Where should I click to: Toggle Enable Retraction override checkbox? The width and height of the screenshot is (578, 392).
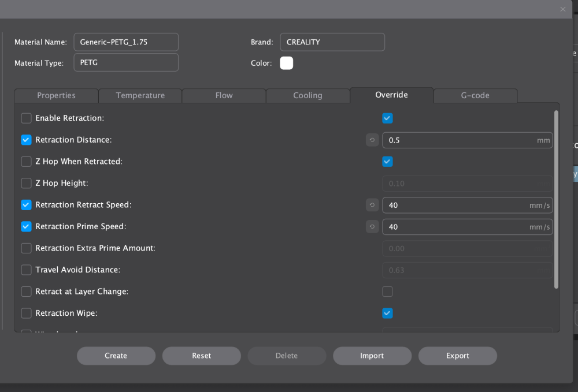click(x=27, y=118)
